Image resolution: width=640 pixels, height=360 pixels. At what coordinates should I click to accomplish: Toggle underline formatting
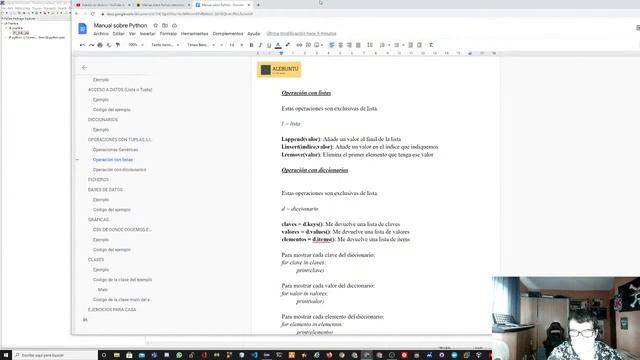(x=269, y=45)
